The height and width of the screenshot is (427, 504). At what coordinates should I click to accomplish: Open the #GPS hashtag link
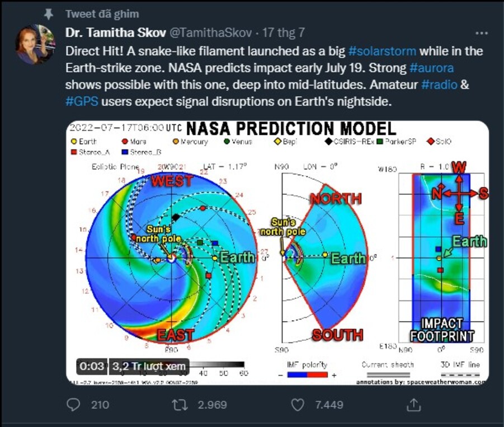[x=82, y=101]
